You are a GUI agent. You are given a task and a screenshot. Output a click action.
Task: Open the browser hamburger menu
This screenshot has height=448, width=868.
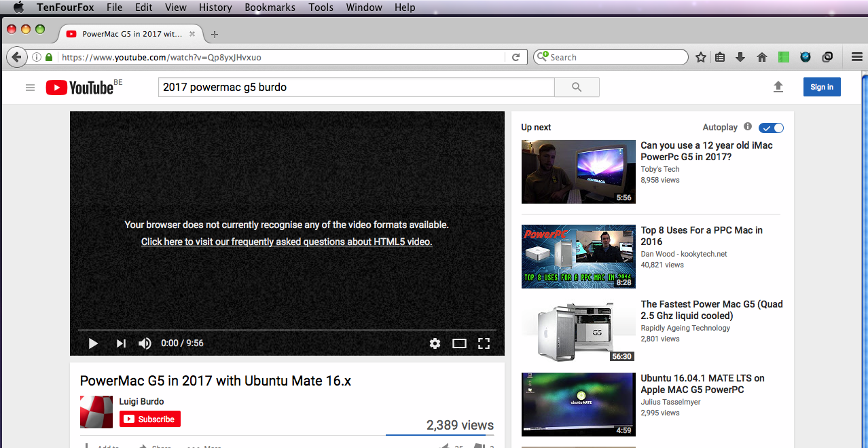pos(856,58)
